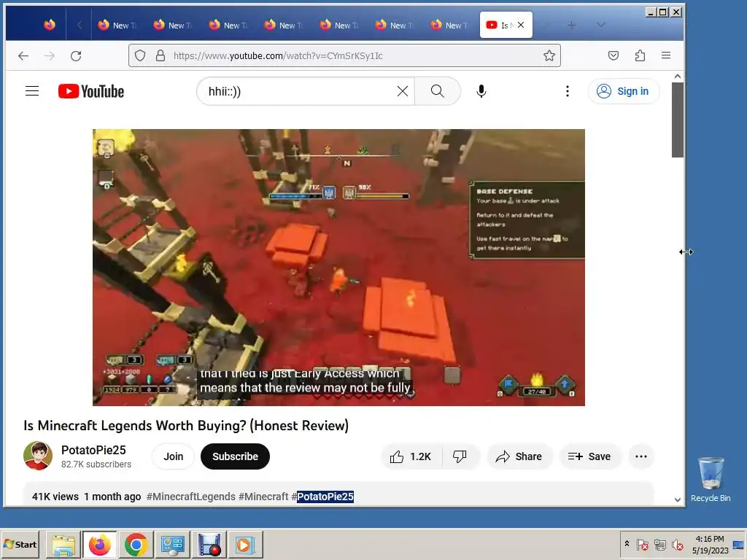
Task: Dislike the video
Action: click(x=460, y=456)
